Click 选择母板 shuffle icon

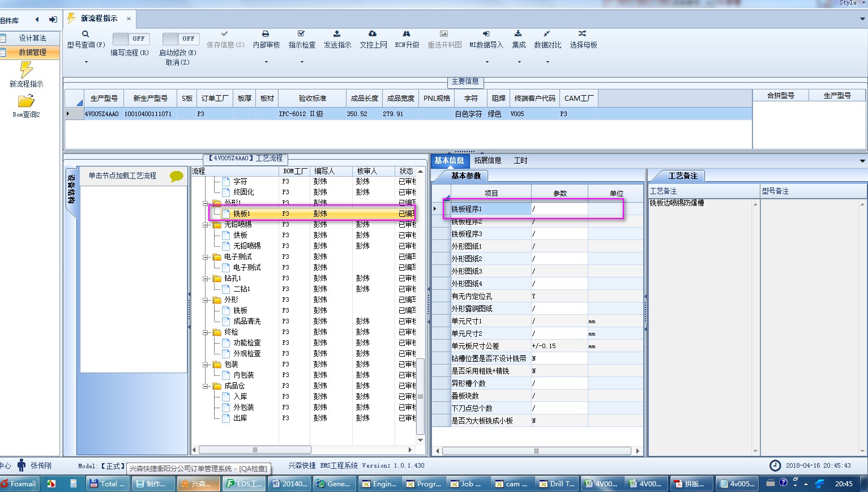[x=582, y=34]
